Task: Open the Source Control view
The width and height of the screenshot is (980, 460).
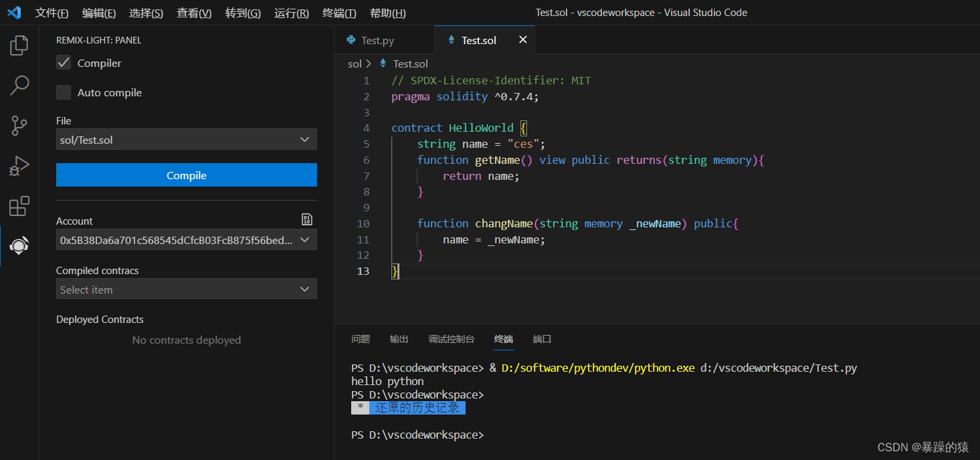Action: pos(19,126)
